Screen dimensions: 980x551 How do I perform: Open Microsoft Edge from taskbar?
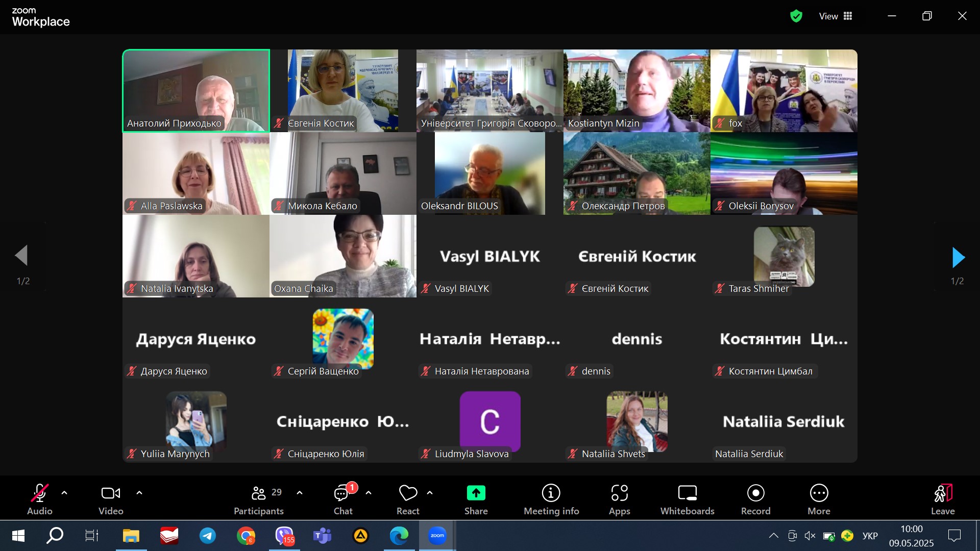[399, 536]
